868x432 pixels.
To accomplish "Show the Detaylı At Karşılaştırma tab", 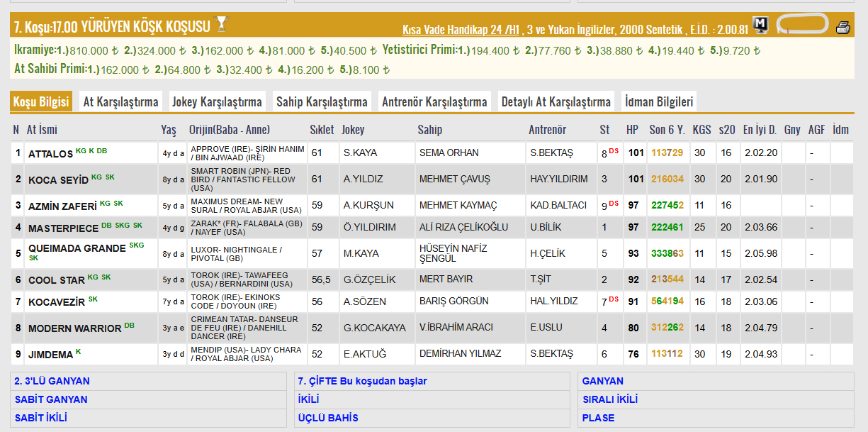I will (x=556, y=101).
